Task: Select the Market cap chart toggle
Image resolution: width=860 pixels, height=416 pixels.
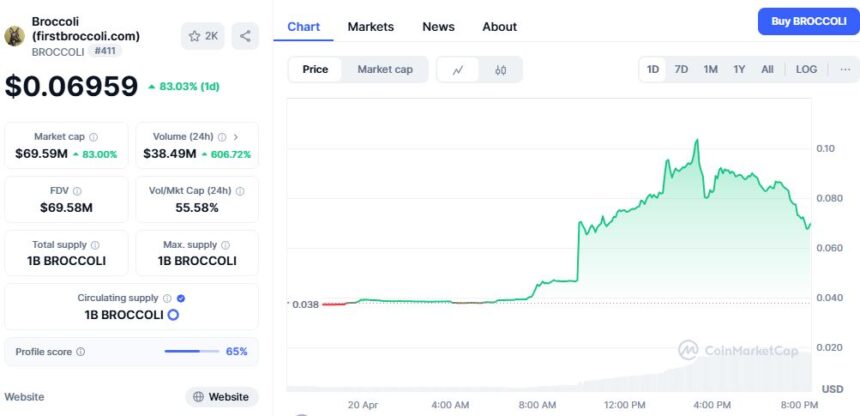Action: 385,70
